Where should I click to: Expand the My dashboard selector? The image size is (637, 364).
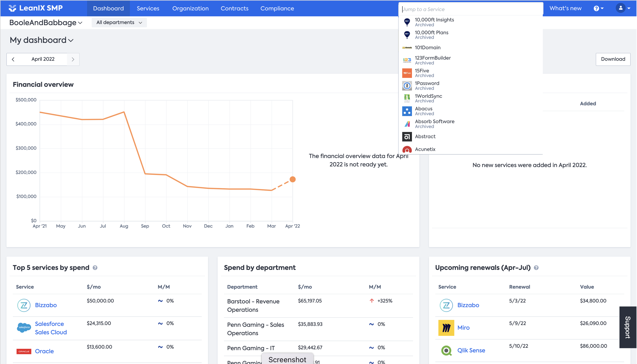[42, 40]
